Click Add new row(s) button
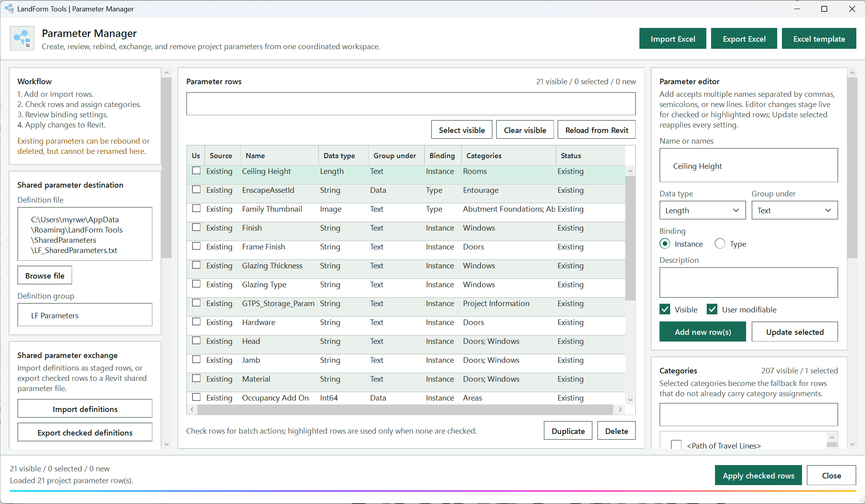This screenshot has width=865, height=504. (x=702, y=332)
